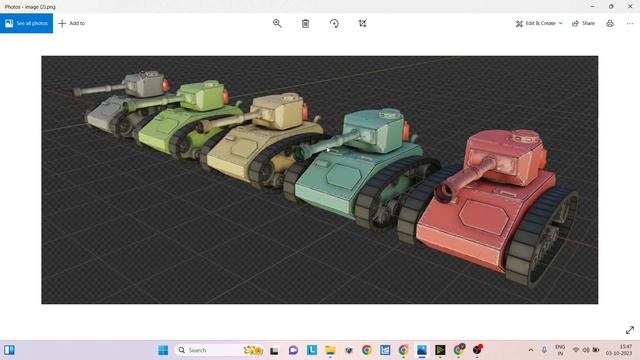Enter fullscreen with the diagonal arrows icon
Screen dimensions: 640x360
pos(630,330)
